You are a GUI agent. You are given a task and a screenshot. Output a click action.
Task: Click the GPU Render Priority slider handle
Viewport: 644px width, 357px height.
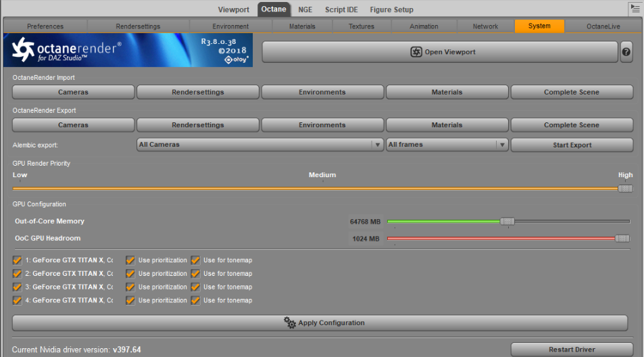[x=625, y=189]
